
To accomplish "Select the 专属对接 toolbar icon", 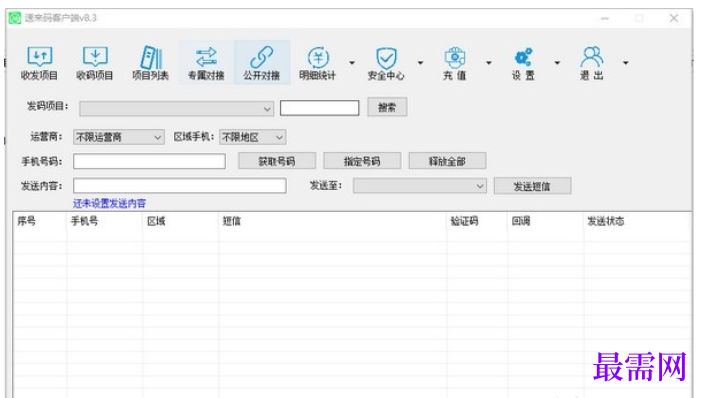I will pos(206,63).
